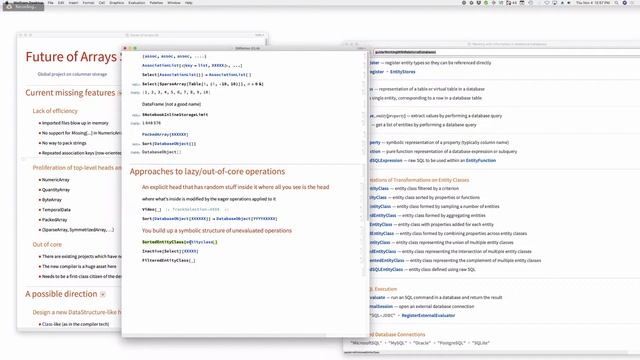Open Spotlight search magnifier in the menu bar
This screenshot has height=360, width=640.
click(x=616, y=3)
